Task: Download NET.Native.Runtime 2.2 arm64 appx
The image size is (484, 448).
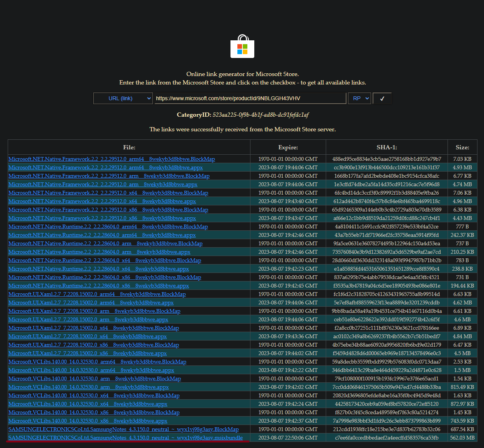Action: pos(102,235)
